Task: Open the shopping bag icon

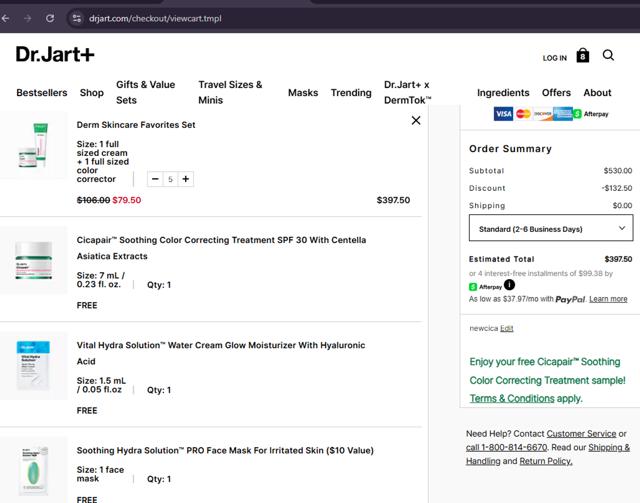Action: click(x=582, y=56)
